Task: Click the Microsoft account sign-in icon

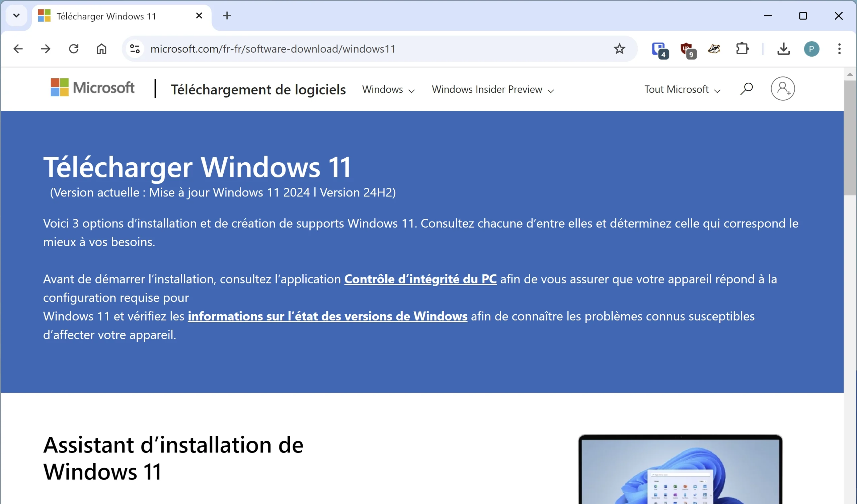Action: click(783, 89)
